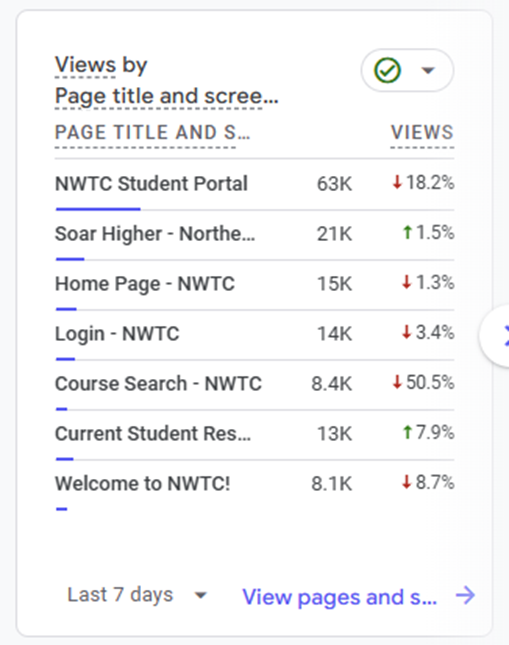The image size is (509, 645).
Task: Click the VIEWS column header
Action: click(422, 132)
